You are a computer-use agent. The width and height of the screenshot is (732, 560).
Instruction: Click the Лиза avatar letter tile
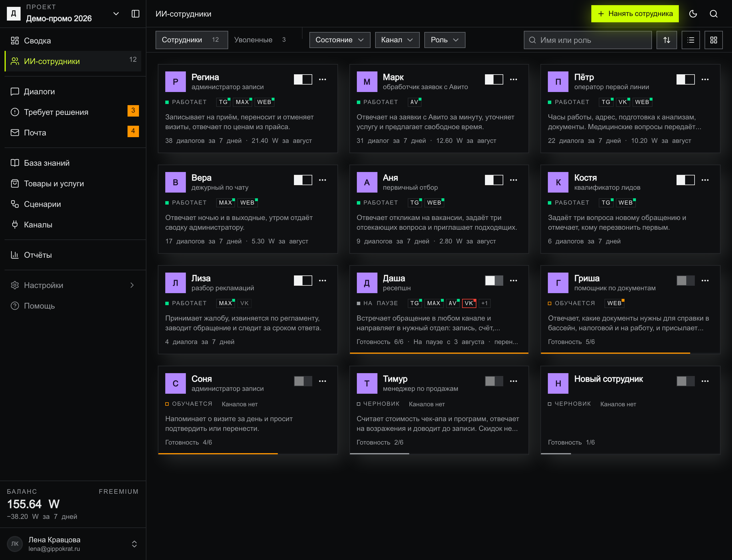(x=176, y=283)
